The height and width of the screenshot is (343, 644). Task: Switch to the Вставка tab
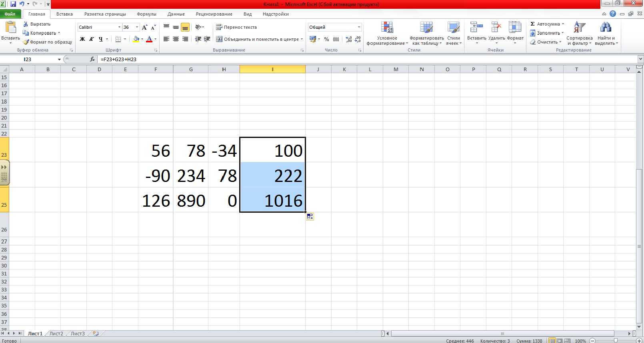click(x=64, y=14)
